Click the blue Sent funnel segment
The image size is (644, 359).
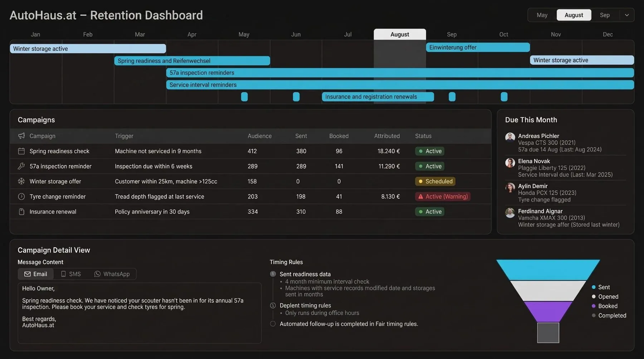click(x=548, y=270)
